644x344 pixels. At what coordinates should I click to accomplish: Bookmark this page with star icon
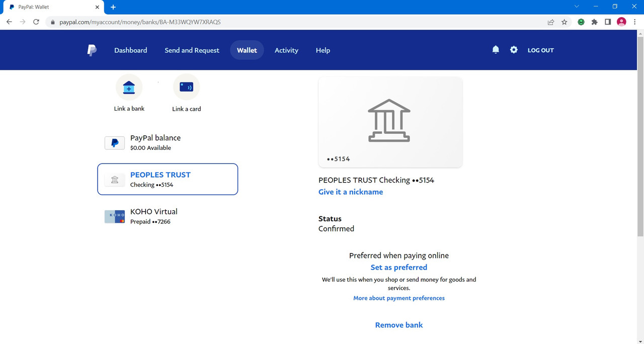coord(565,22)
